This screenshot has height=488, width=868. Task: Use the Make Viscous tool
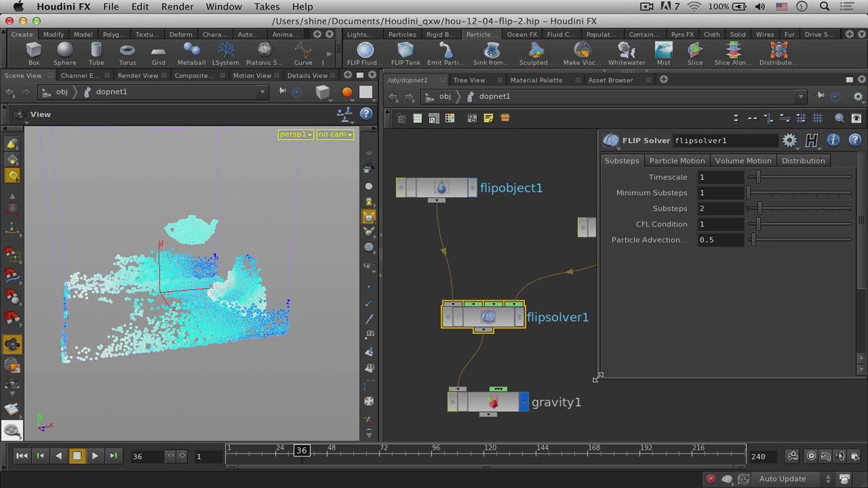[x=582, y=53]
